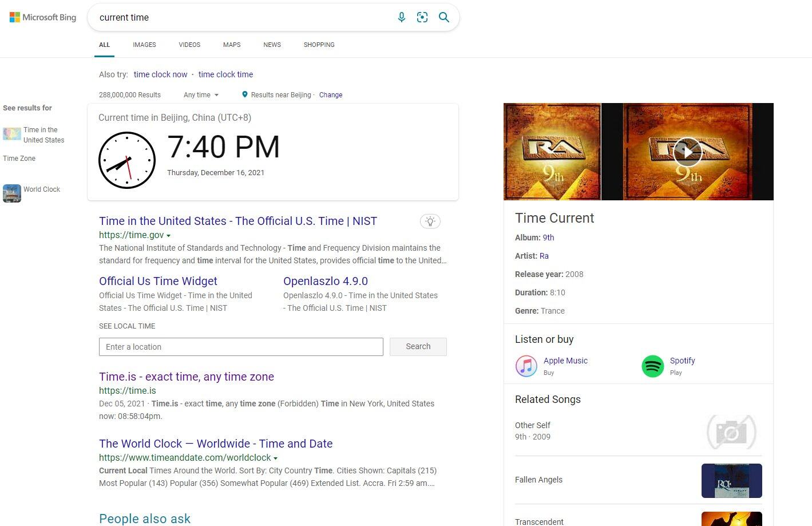Click the magnifier search icon

[444, 17]
